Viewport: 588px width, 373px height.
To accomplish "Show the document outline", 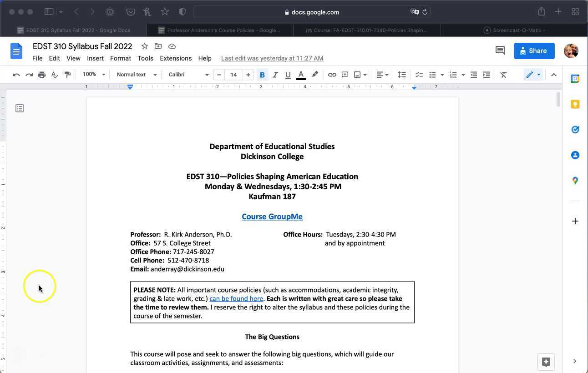I will click(x=19, y=108).
